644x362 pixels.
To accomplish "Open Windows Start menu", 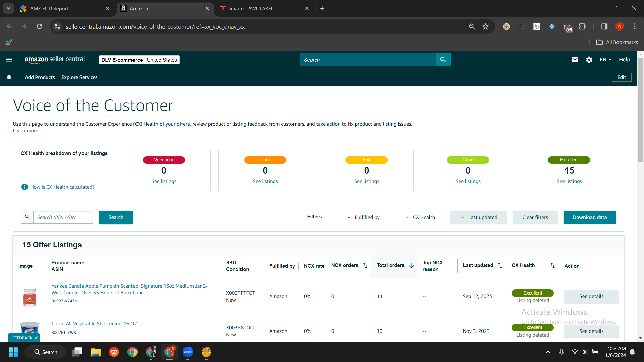I will click(x=14, y=352).
